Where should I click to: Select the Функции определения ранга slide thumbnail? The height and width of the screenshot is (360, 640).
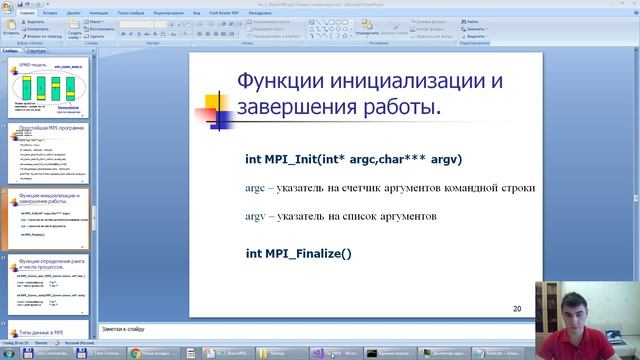[48, 284]
